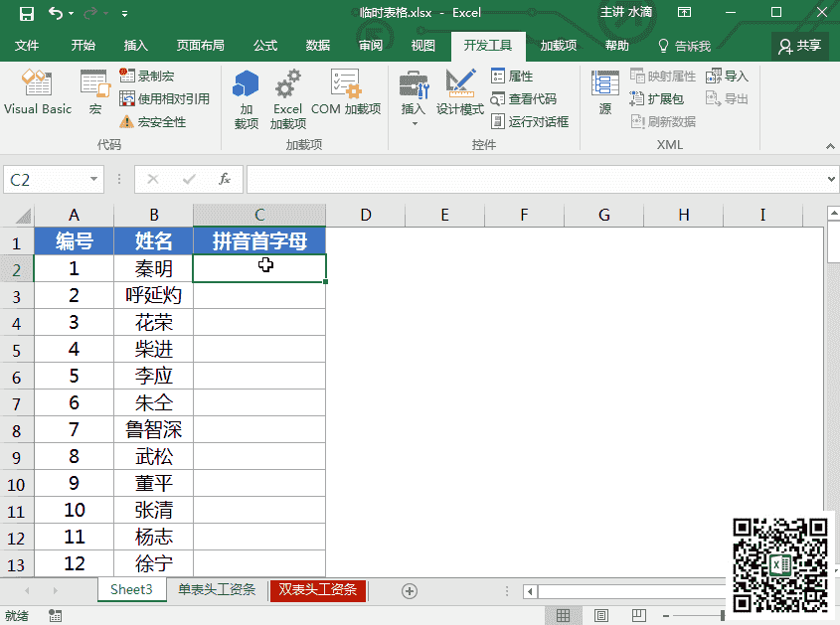Open the Visual Basic editor

38,91
